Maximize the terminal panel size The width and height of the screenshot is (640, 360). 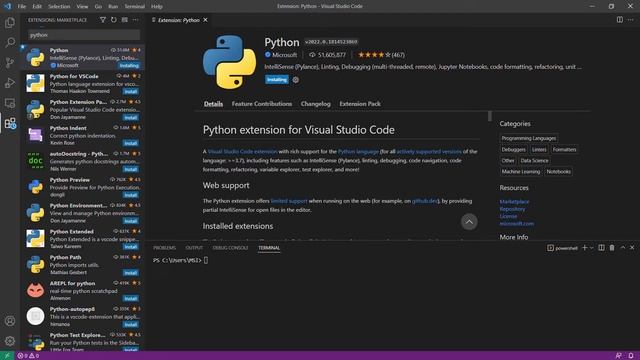click(622, 248)
